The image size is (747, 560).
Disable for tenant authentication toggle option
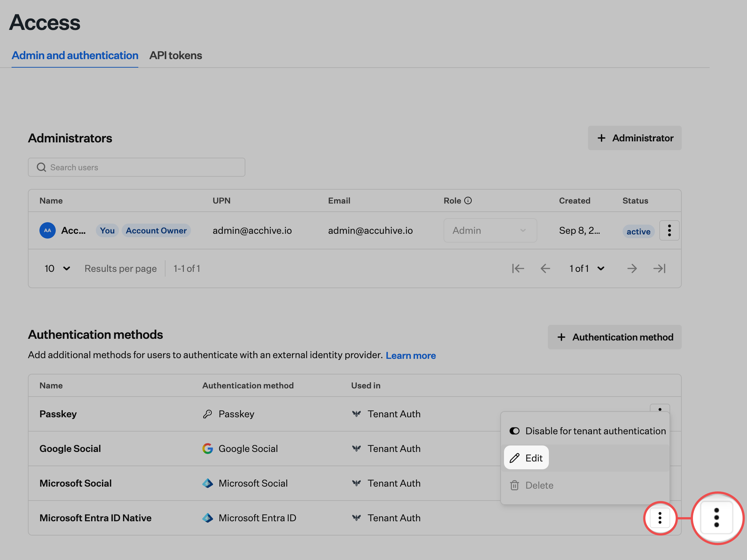click(x=587, y=431)
